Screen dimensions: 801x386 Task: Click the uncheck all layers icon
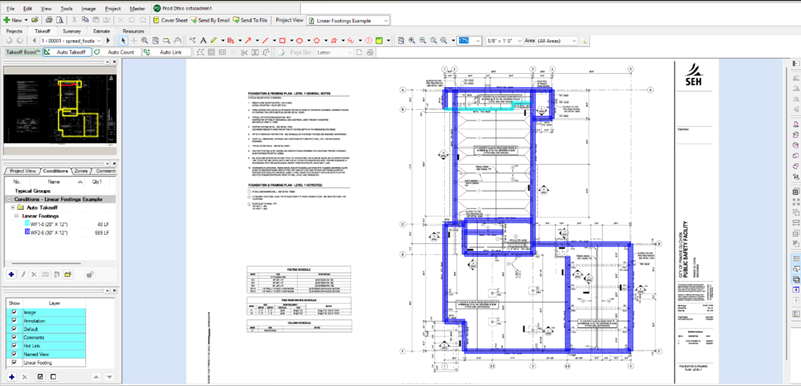(53, 377)
